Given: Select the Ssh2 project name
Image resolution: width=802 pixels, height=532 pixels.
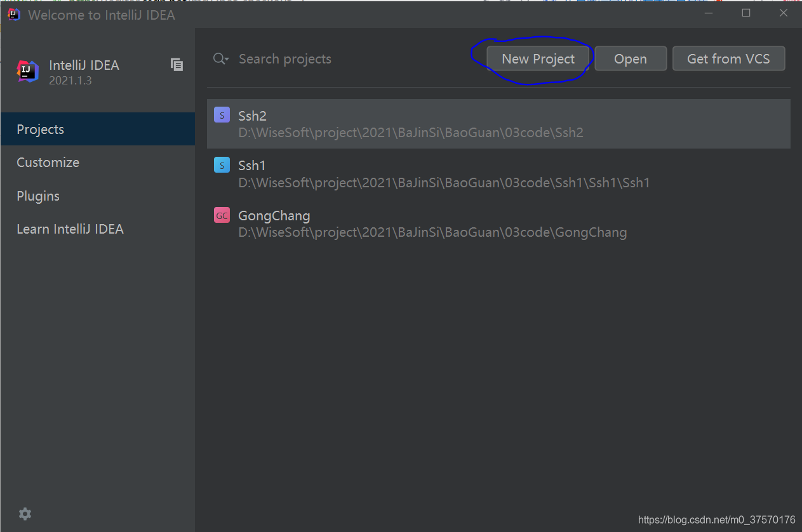Looking at the screenshot, I should tap(252, 116).
